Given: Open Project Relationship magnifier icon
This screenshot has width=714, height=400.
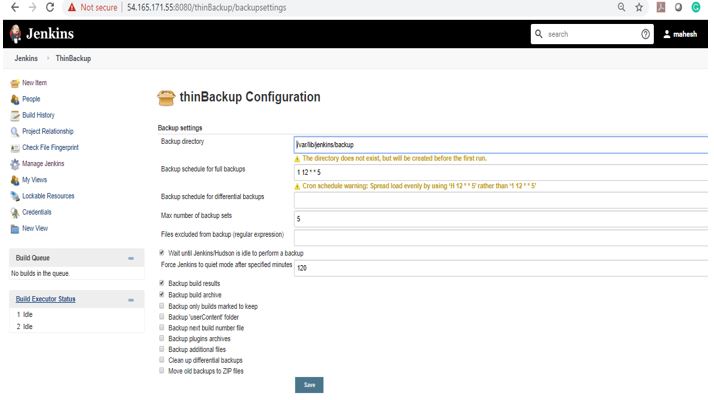Looking at the screenshot, I should pos(14,131).
